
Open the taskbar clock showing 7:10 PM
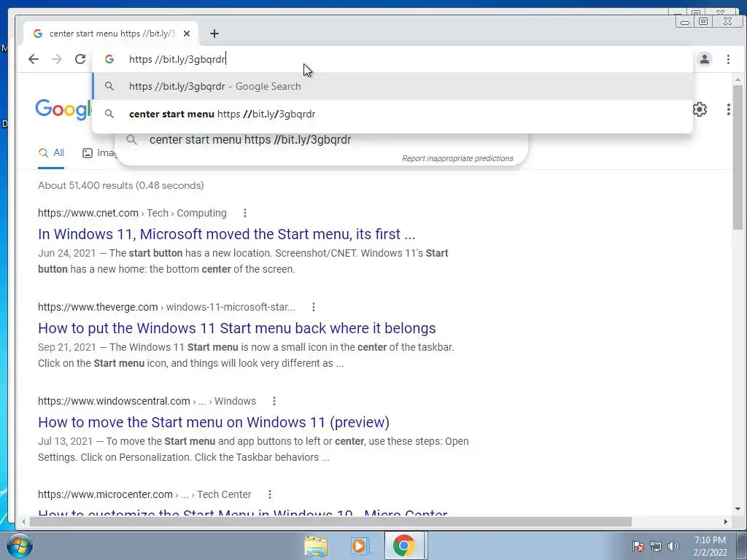[x=710, y=546]
